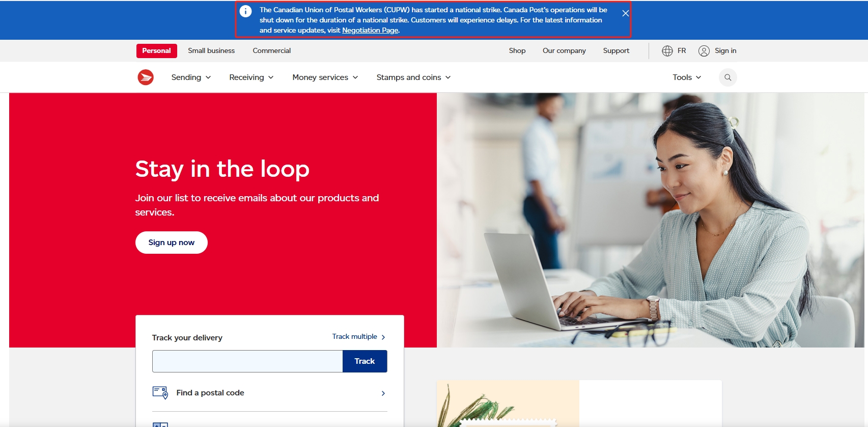This screenshot has height=427, width=868.
Task: Switch language to FR
Action: point(682,51)
